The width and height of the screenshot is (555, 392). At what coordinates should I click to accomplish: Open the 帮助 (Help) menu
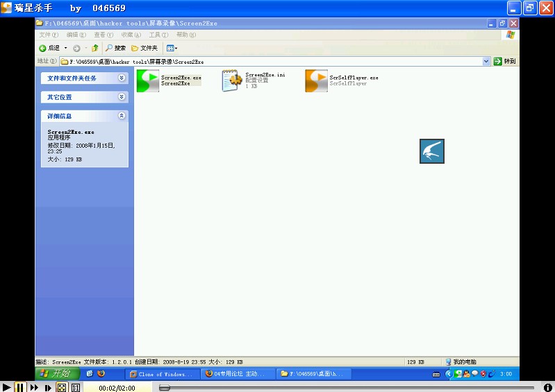tap(186, 35)
